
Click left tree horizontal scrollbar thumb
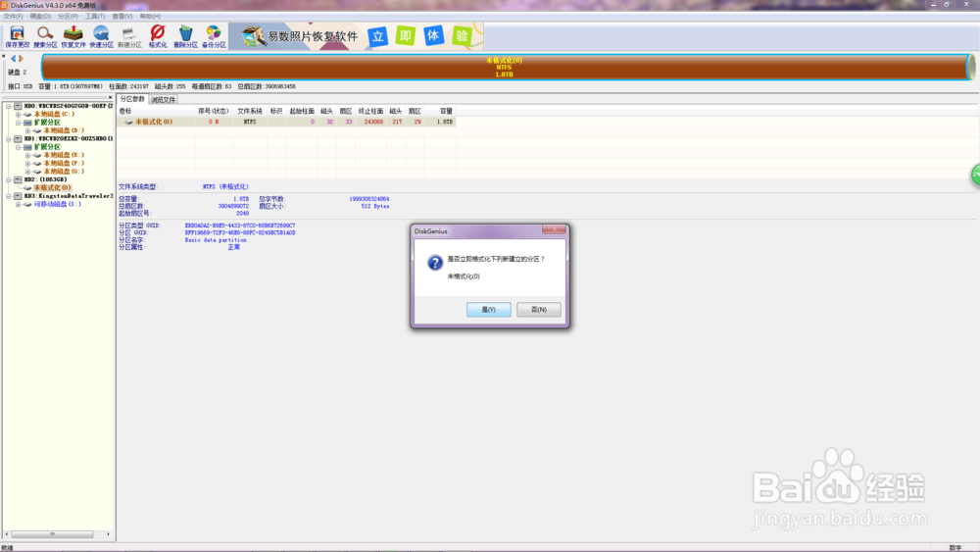(x=53, y=534)
